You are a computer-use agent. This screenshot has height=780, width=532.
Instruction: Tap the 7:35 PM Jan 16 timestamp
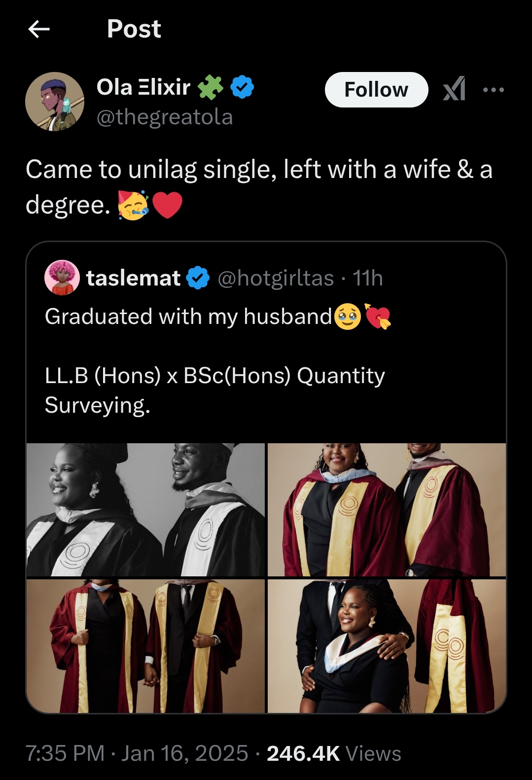click(137, 753)
